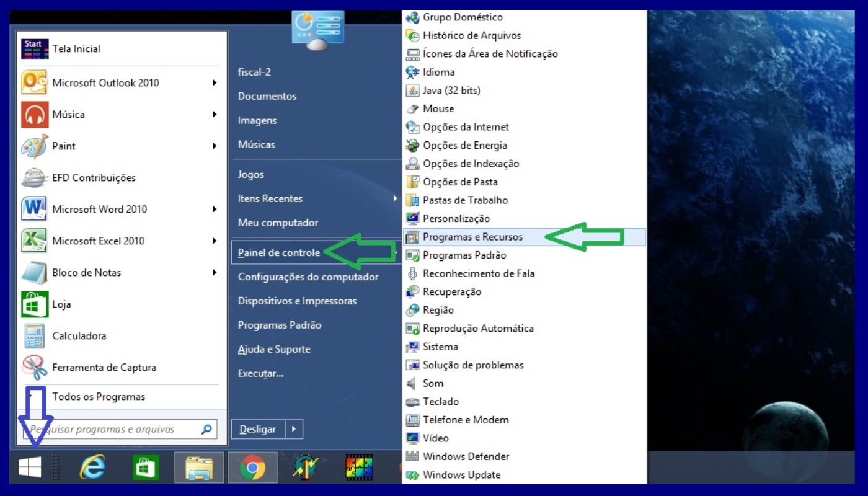Image resolution: width=868 pixels, height=496 pixels.
Task: Open the Calculadora icon
Action: (35, 335)
